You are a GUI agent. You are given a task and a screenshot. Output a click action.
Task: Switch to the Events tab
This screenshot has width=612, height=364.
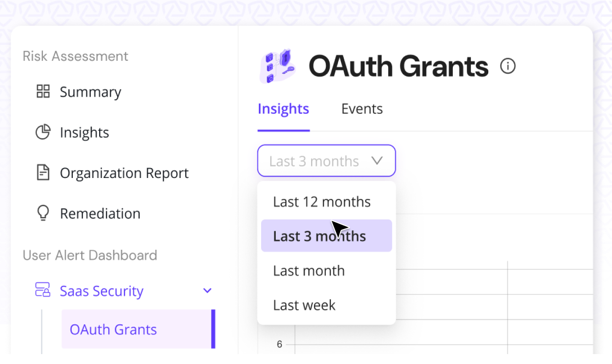[362, 109]
